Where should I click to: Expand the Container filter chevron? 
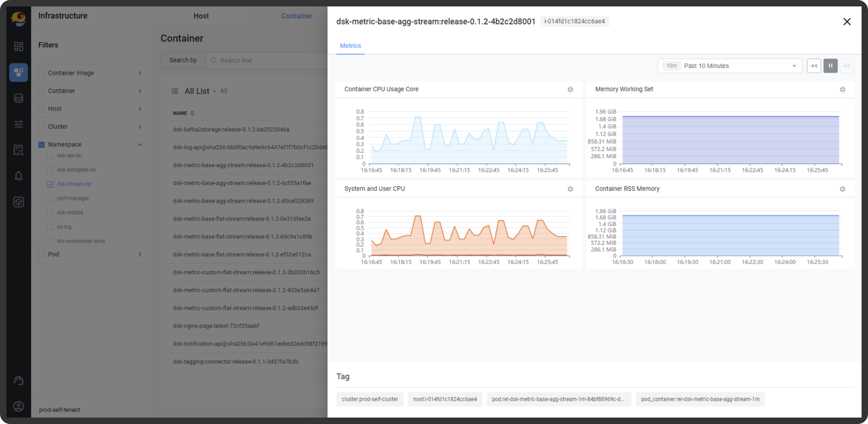click(x=140, y=91)
